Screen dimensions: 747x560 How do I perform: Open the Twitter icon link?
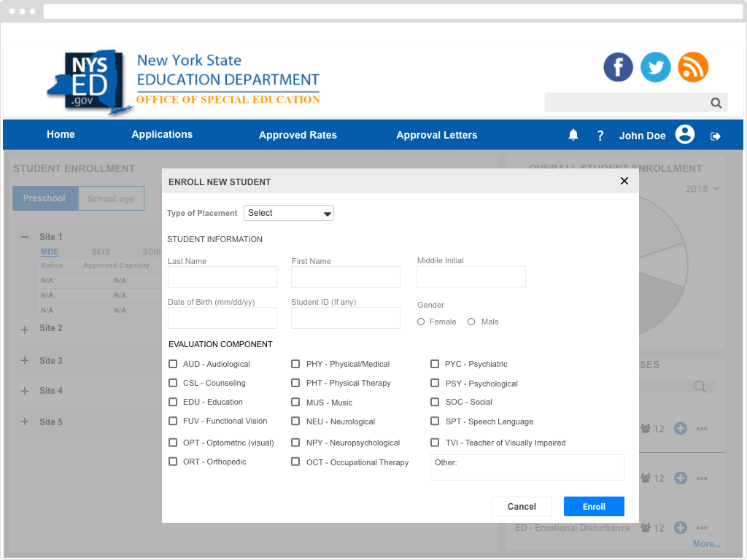pyautogui.click(x=655, y=67)
